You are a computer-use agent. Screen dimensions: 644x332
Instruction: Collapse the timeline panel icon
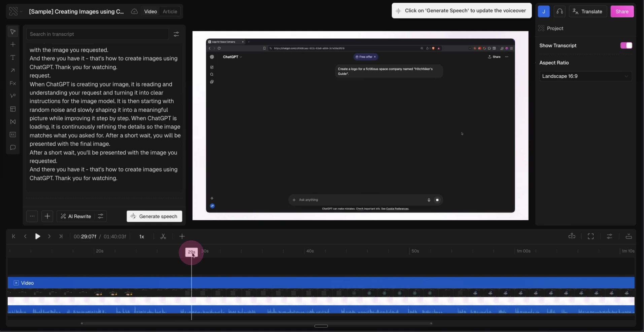coord(629,236)
